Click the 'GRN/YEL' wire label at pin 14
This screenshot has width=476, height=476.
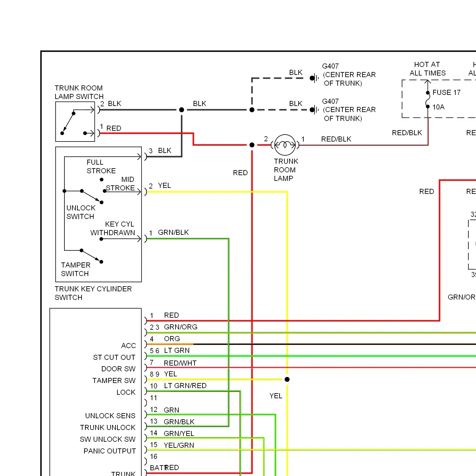[179, 434]
